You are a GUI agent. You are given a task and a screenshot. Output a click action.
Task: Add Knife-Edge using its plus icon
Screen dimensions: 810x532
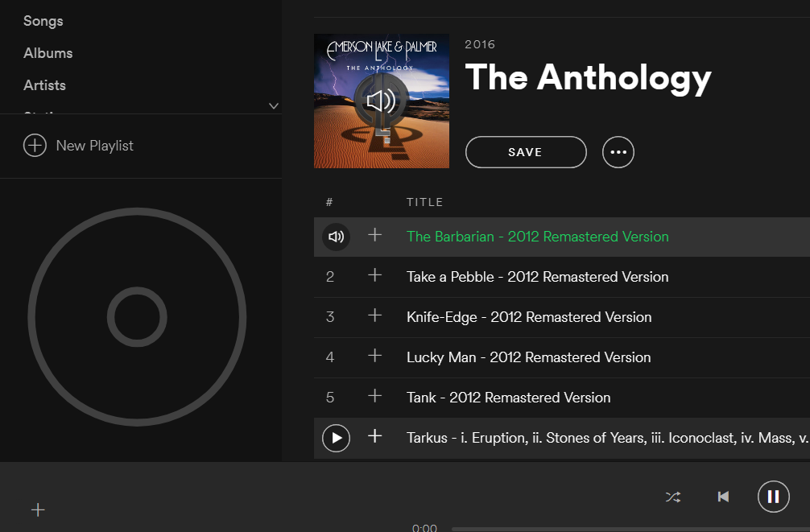[374, 315]
